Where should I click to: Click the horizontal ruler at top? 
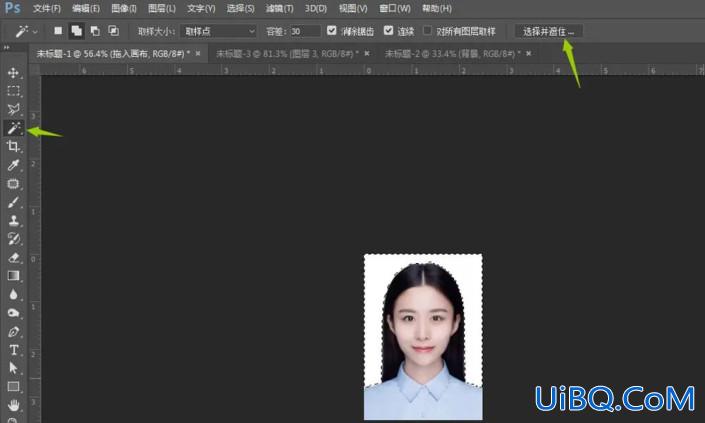tap(373, 70)
